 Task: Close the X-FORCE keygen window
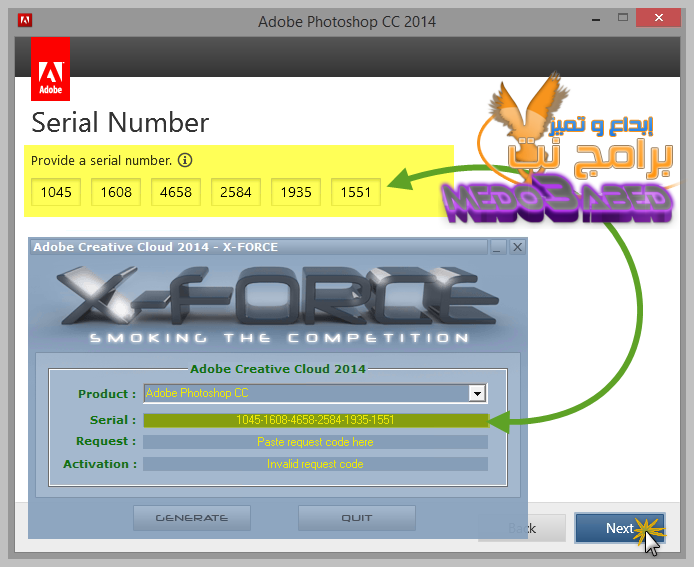(517, 247)
